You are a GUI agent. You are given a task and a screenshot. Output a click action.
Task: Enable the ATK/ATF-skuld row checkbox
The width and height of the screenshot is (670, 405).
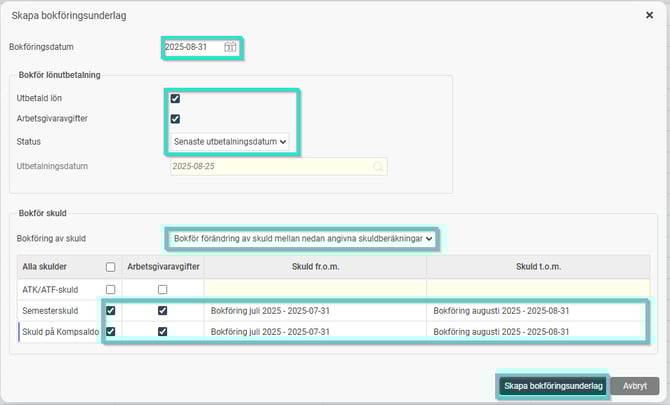pyautogui.click(x=109, y=289)
